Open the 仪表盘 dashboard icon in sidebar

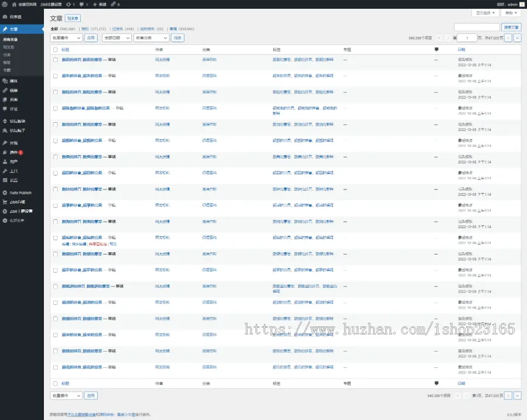tap(5, 16)
